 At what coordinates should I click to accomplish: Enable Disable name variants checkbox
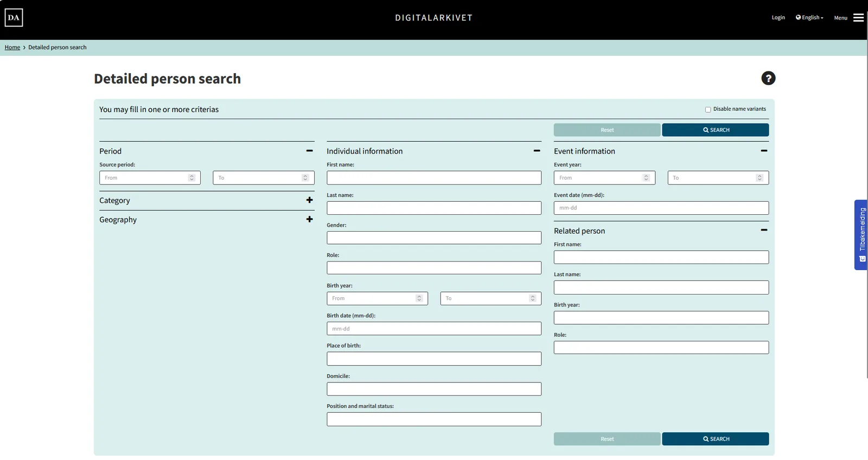(x=708, y=110)
